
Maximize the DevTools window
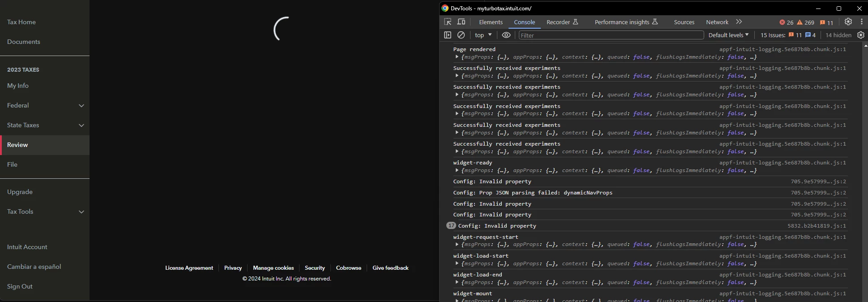(838, 8)
